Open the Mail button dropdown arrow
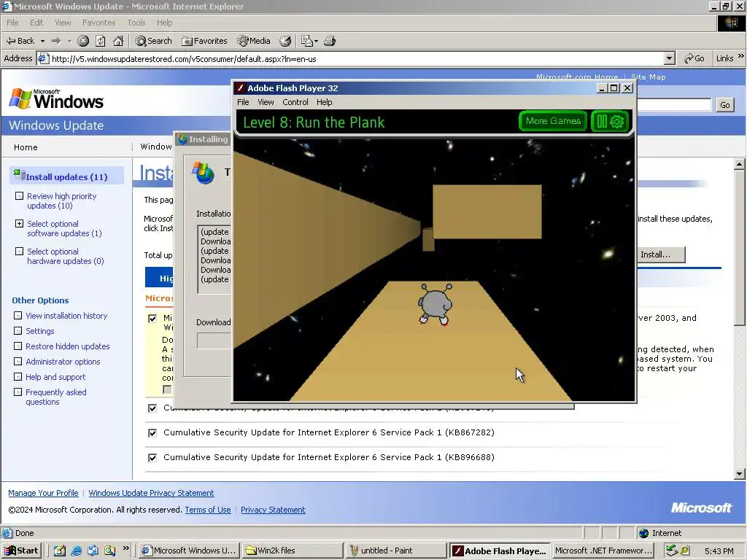Image resolution: width=747 pixels, height=560 pixels. tap(316, 41)
